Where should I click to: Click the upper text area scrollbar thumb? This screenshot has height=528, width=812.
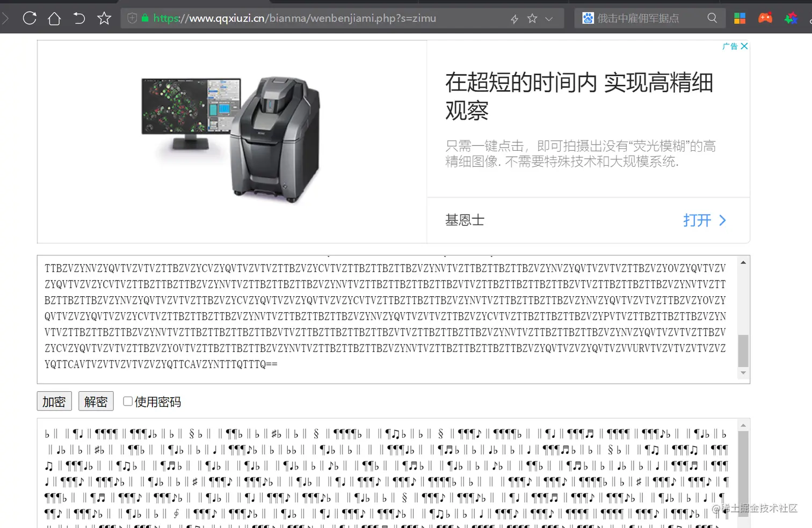tap(743, 350)
